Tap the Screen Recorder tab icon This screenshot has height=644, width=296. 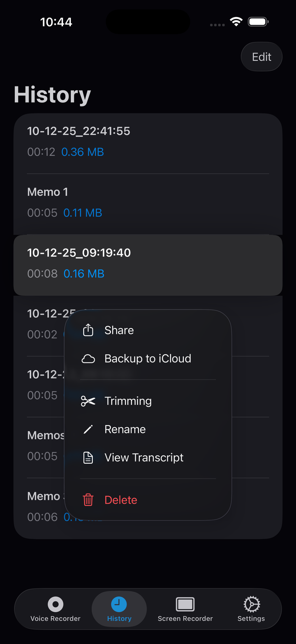pos(185,604)
